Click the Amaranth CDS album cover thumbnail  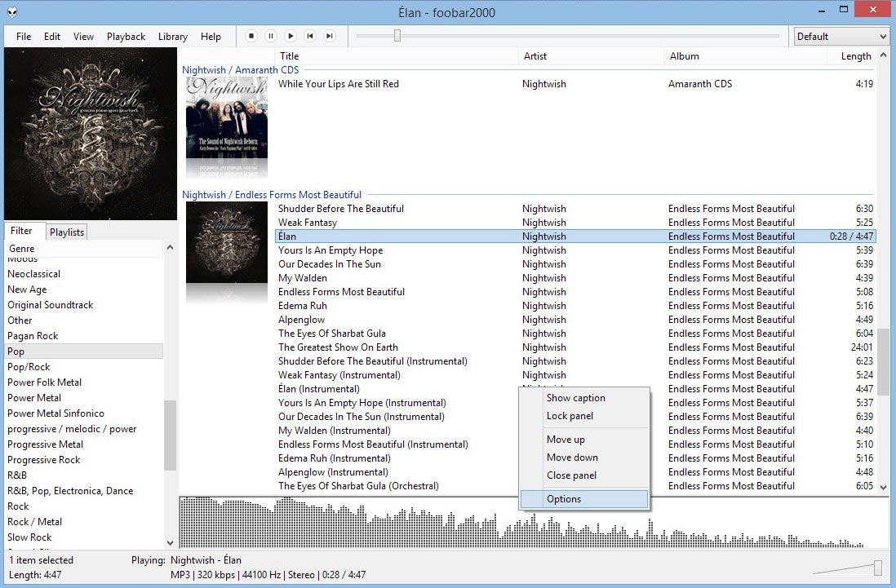(227, 117)
